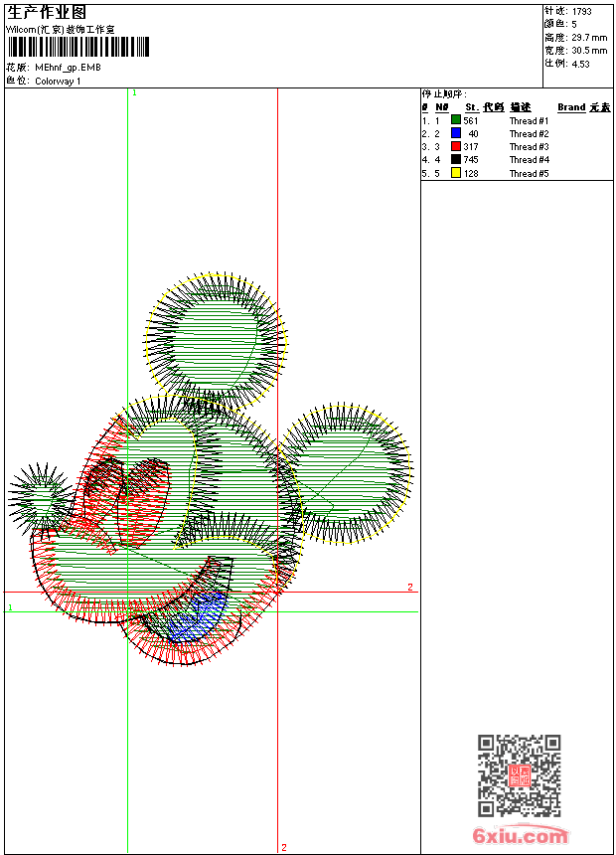
Task: Click the 'Wilcom(汇京)装饰工作室' studio name
Action: tap(60, 30)
